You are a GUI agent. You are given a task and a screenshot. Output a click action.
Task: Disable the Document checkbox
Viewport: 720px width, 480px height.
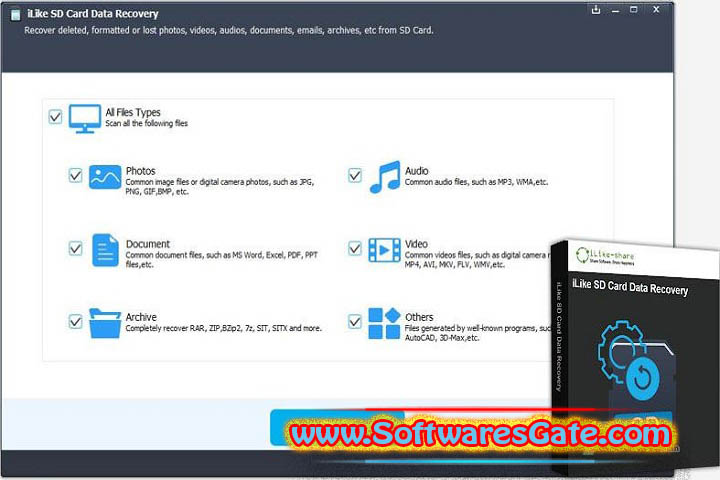pos(75,248)
